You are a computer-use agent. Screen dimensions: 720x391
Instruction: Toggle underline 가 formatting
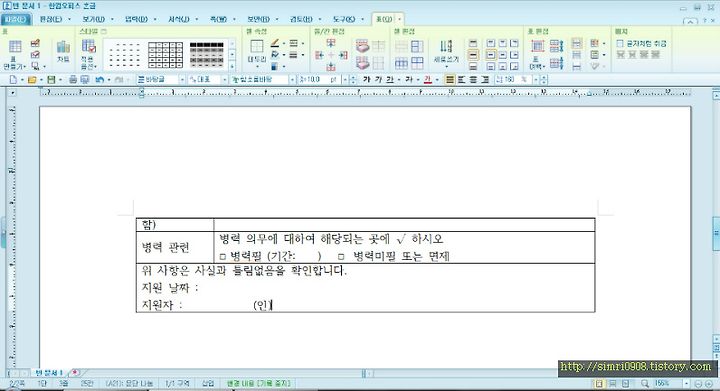(390, 80)
